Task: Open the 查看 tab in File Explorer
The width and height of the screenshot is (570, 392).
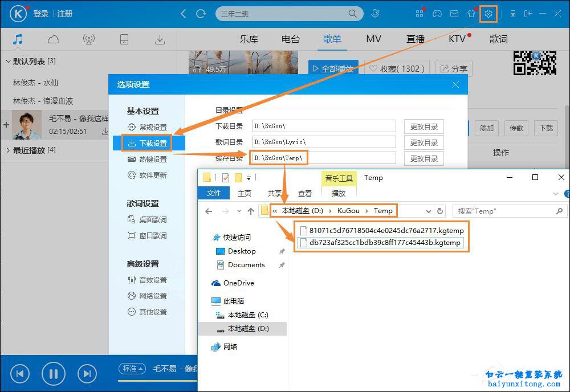Action: 304,193
